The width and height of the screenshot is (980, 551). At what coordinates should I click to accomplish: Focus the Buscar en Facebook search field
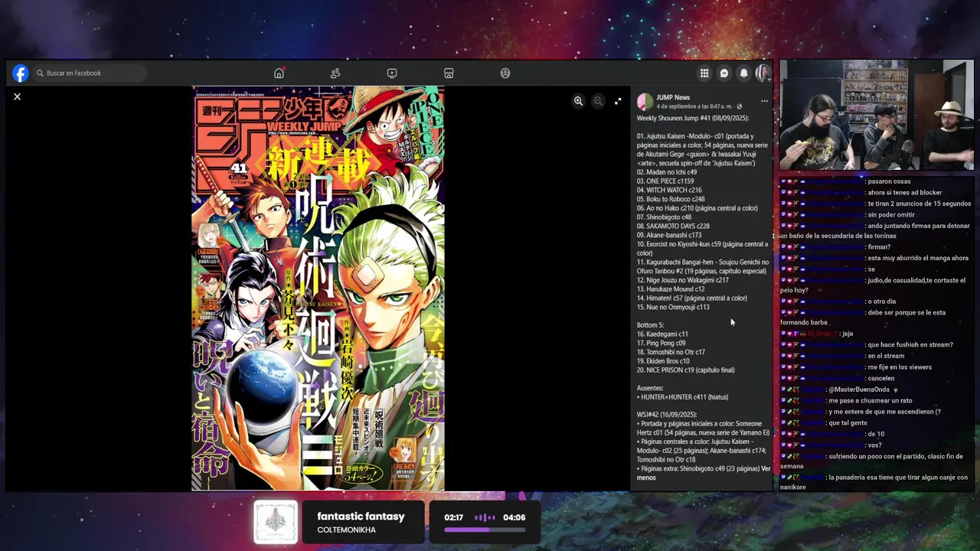pos(90,73)
